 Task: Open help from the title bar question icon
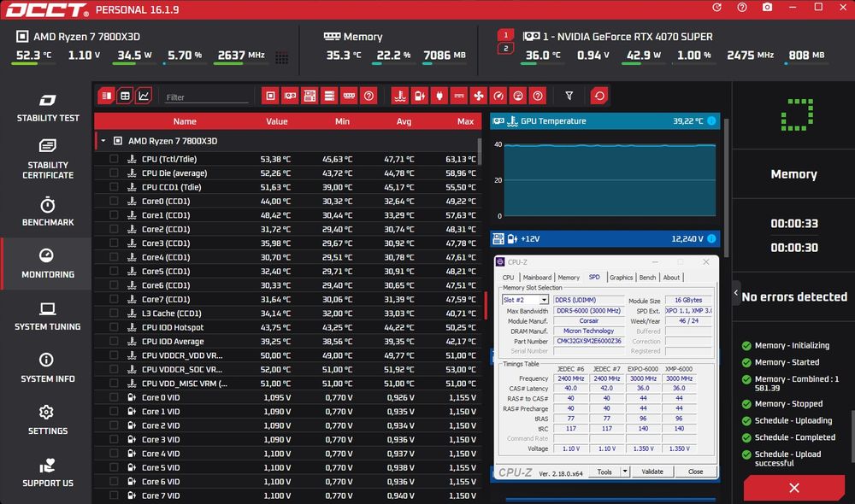coord(742,8)
